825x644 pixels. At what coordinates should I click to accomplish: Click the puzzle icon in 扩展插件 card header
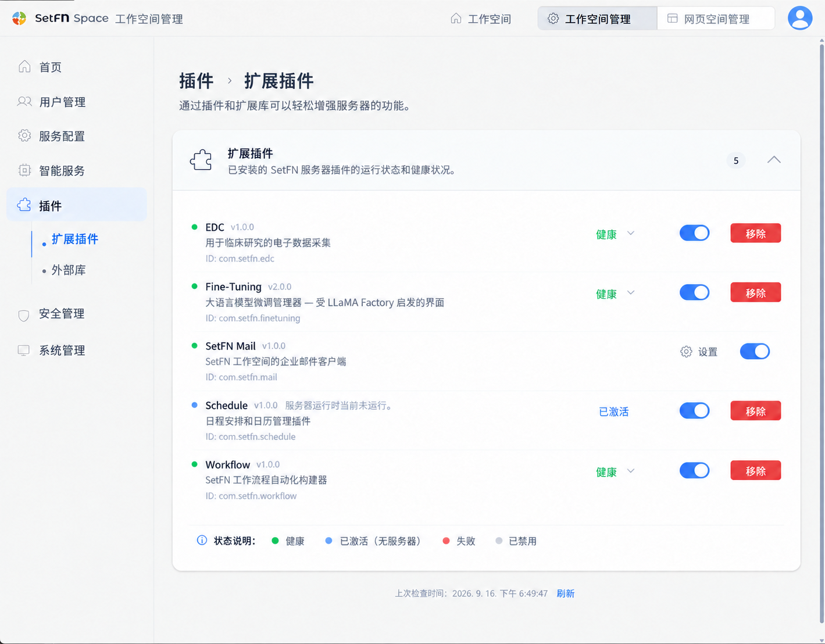[201, 160]
